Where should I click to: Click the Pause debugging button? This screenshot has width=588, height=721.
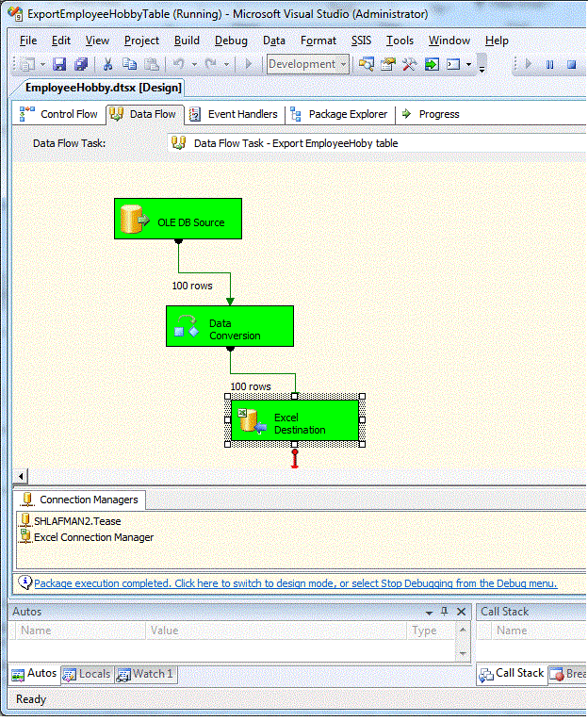[550, 64]
